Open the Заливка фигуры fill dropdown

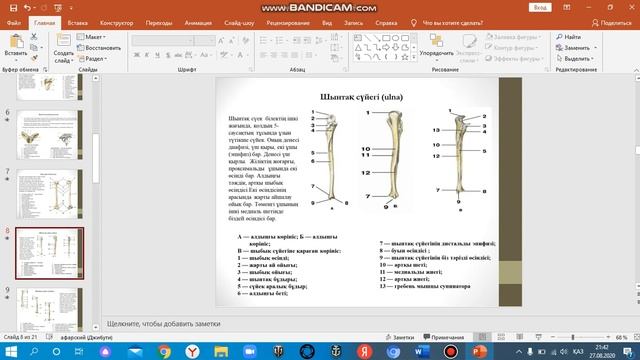tap(514, 37)
